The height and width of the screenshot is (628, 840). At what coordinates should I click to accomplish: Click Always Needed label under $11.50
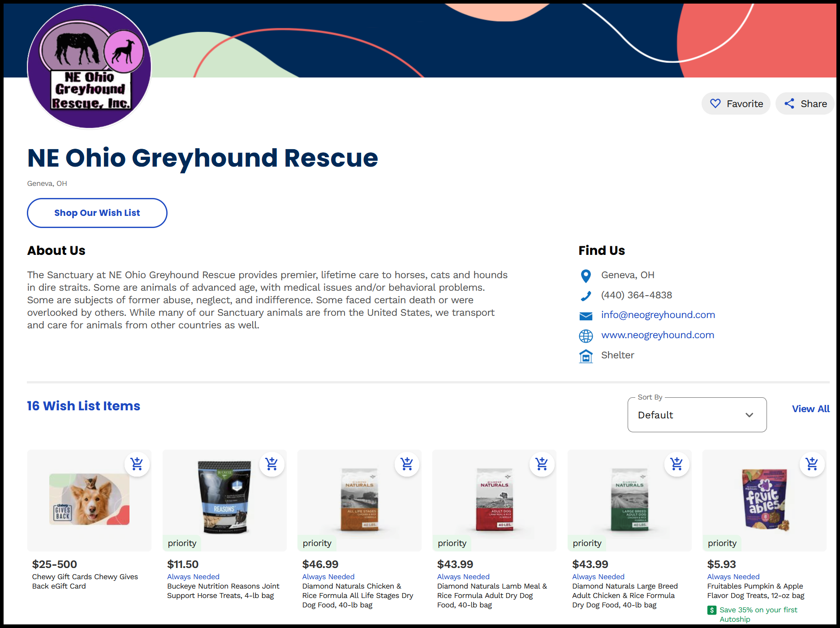pos(193,577)
